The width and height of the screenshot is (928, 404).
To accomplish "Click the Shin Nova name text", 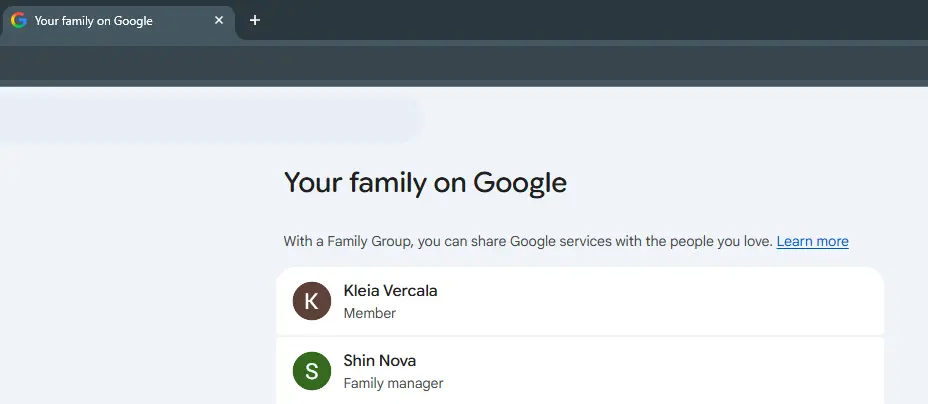I will pos(379,360).
